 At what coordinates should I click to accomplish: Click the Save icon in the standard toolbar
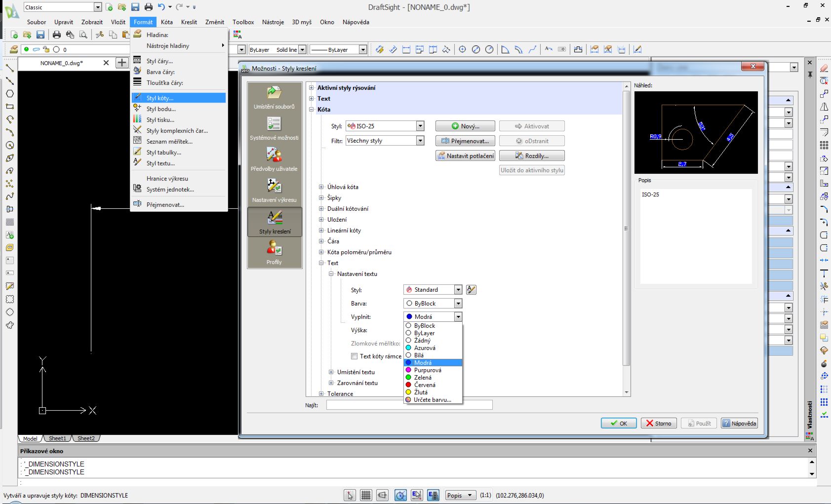point(40,35)
